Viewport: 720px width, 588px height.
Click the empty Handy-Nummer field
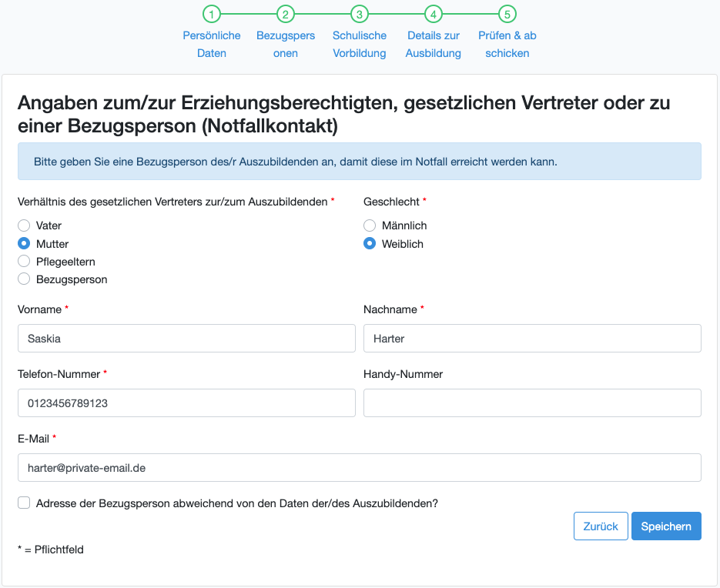(x=532, y=403)
